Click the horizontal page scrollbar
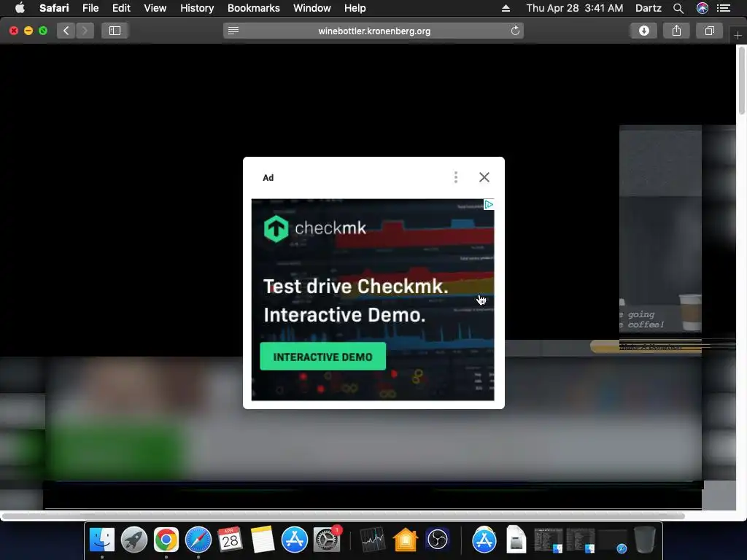Screen dimensions: 747x560 [343, 516]
